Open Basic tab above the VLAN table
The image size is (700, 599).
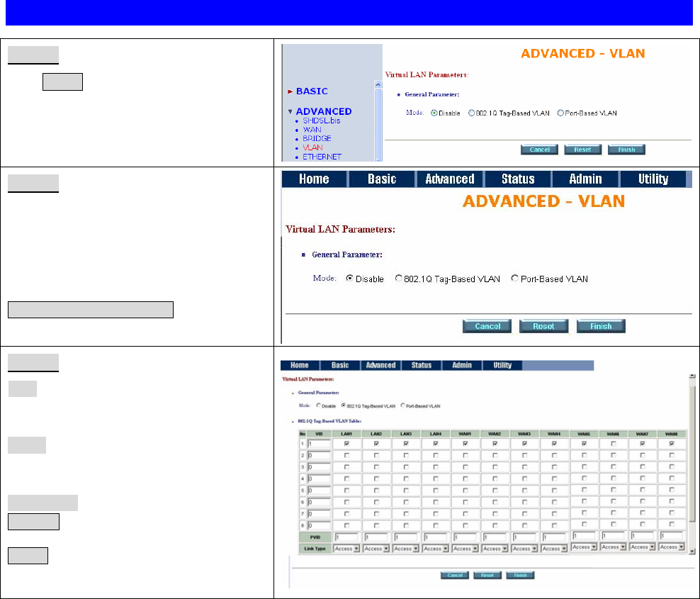coord(340,365)
